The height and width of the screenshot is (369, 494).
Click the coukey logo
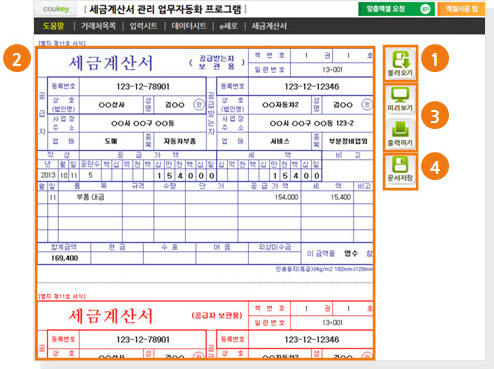56,9
